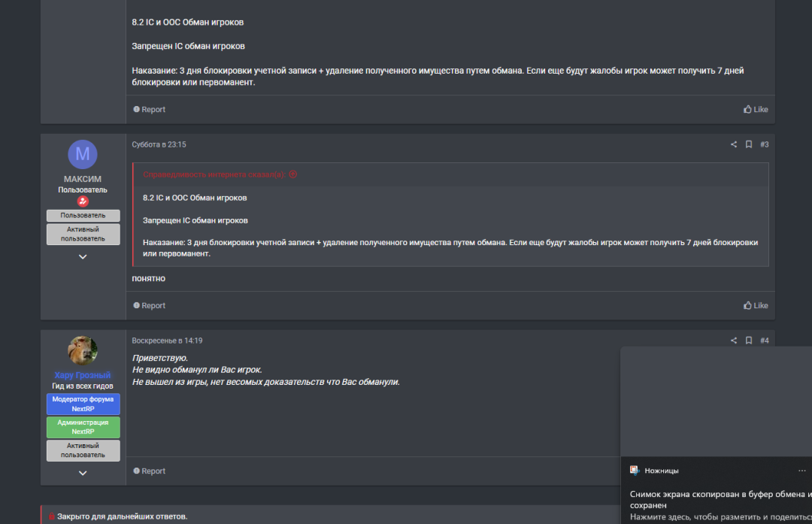The width and height of the screenshot is (812, 524).
Task: Like МАКСИМ's post
Action: [x=756, y=305]
